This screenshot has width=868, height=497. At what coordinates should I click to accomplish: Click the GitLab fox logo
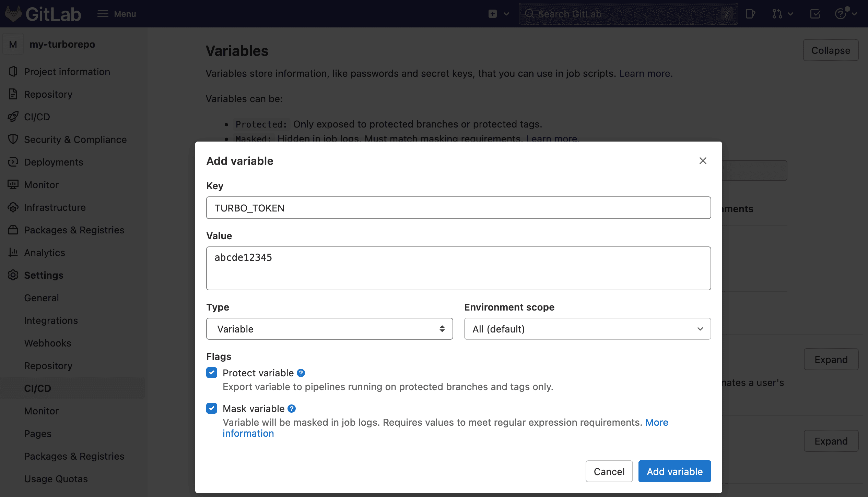coord(13,14)
